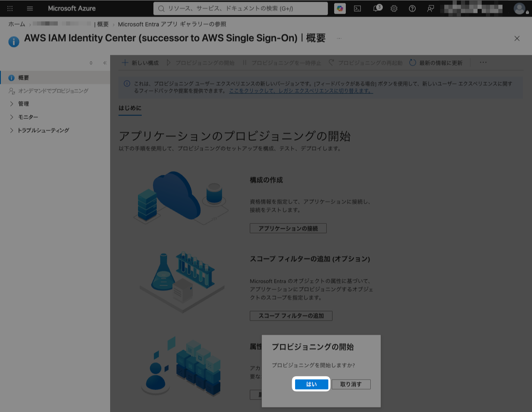Show notifications via the bell icon
The width and height of the screenshot is (532, 412).
tap(377, 8)
